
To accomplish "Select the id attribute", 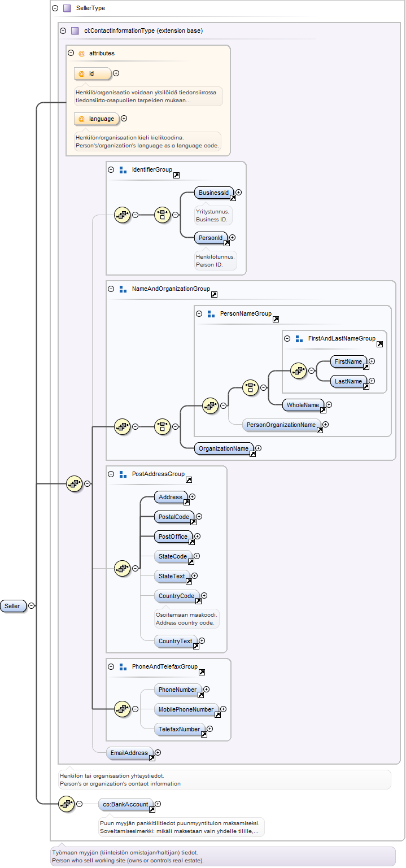I will [x=93, y=73].
